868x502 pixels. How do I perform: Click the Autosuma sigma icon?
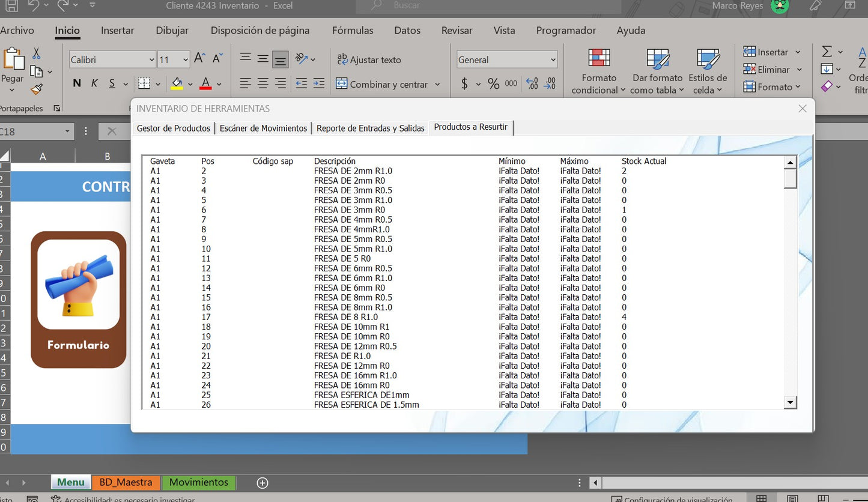point(827,52)
